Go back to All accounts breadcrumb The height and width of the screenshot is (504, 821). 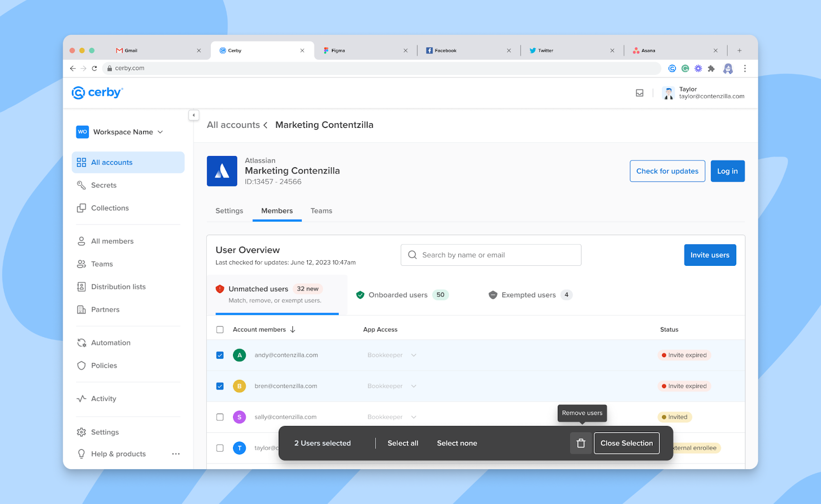233,125
